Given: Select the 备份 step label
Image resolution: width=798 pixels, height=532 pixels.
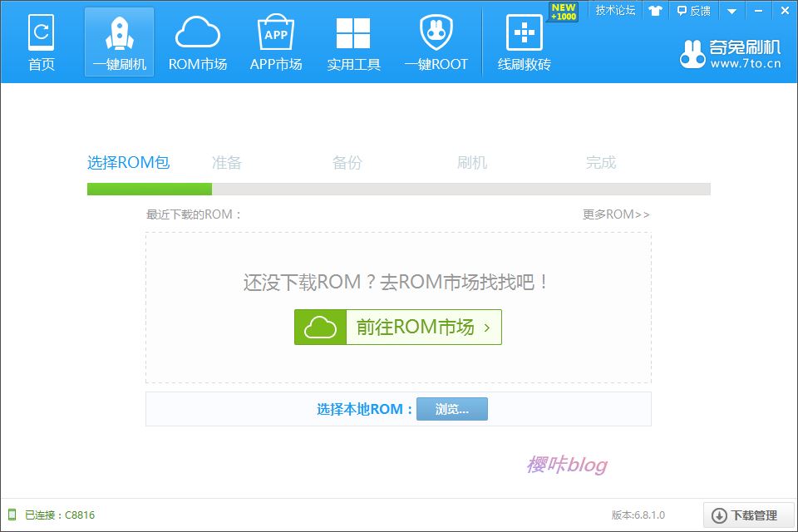Looking at the screenshot, I should pyautogui.click(x=347, y=162).
